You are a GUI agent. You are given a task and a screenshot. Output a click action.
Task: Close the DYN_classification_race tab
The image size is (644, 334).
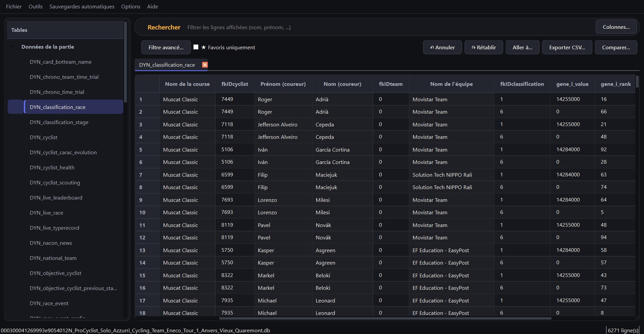(x=205, y=65)
